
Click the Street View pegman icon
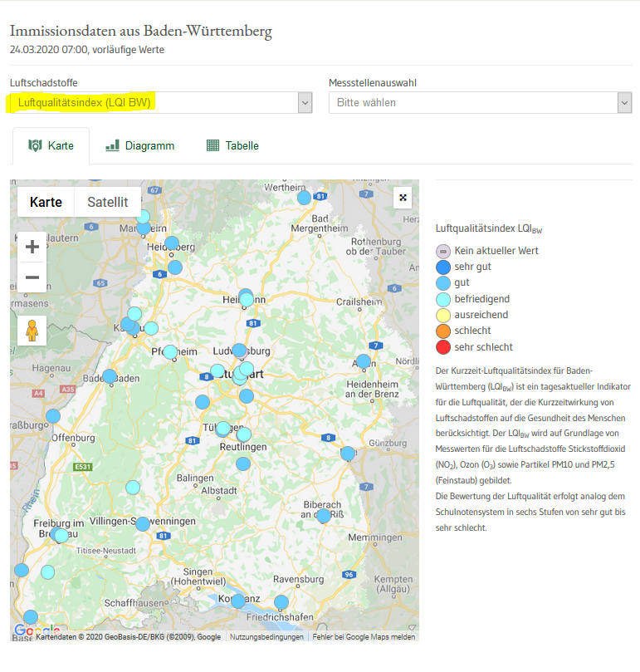click(32, 330)
